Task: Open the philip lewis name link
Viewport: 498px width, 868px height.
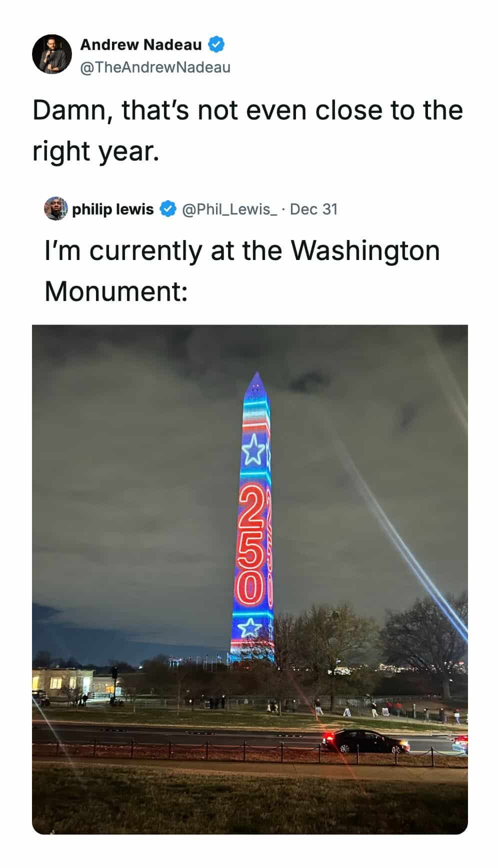Action: click(x=113, y=209)
